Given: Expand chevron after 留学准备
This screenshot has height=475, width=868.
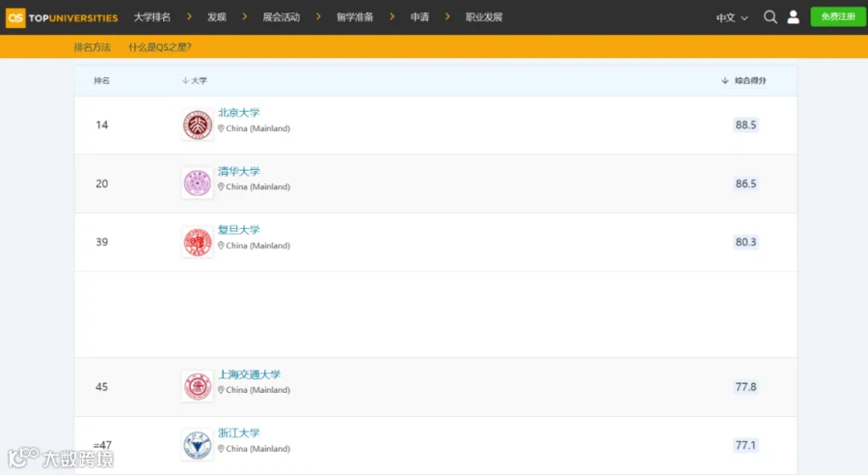Looking at the screenshot, I should [392, 16].
